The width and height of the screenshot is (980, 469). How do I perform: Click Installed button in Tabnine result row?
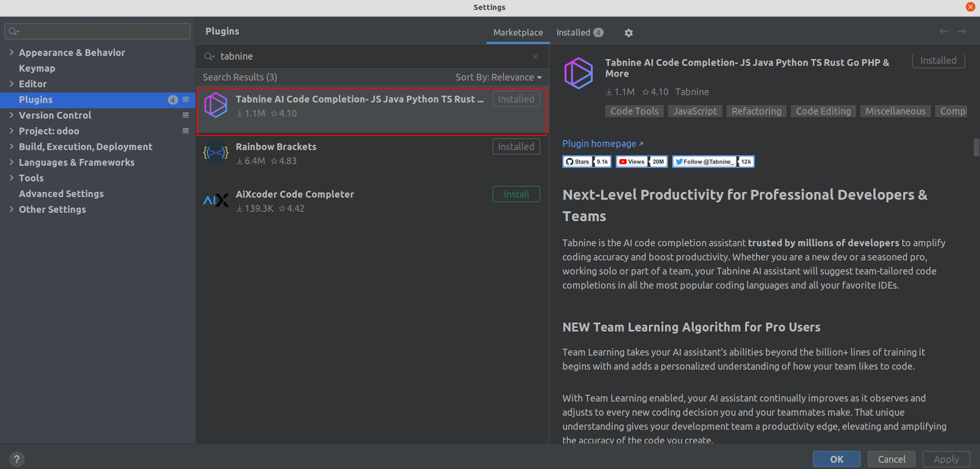click(x=516, y=99)
